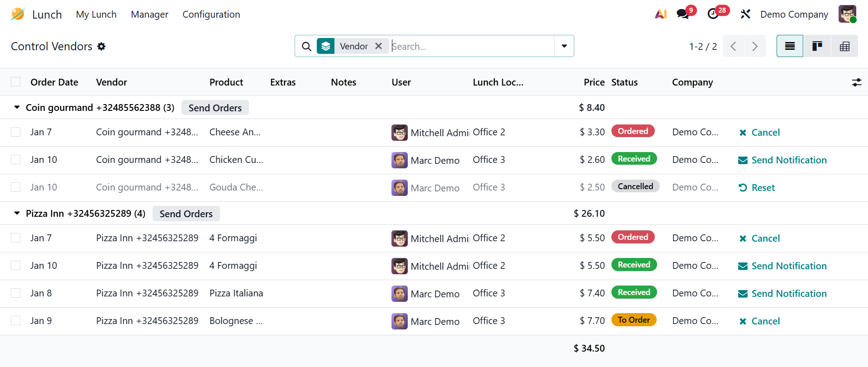
Task: Check the Bolognese order row checkbox
Action: click(x=16, y=321)
